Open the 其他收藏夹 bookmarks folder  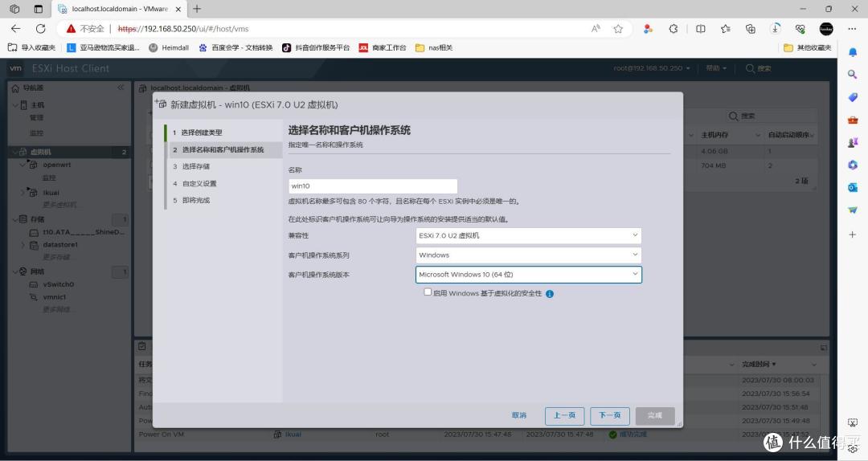[808, 47]
